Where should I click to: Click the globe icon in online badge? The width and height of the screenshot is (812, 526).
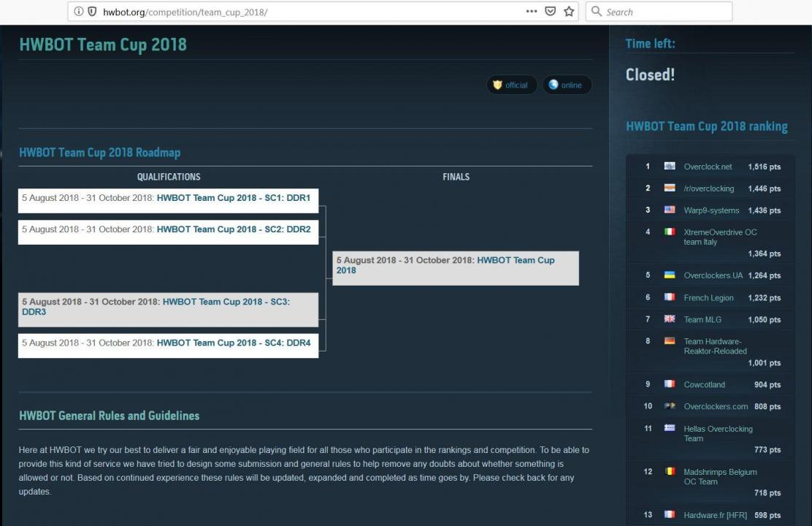point(553,85)
